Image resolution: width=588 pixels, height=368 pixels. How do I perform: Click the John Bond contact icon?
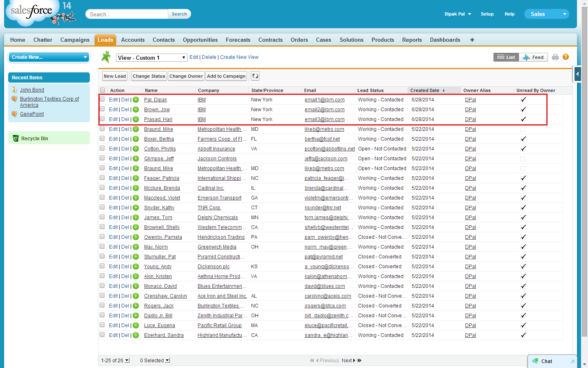click(x=15, y=90)
